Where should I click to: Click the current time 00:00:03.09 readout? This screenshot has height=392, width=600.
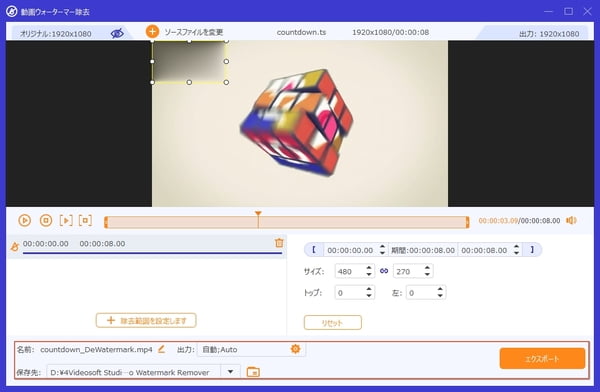(x=498, y=220)
